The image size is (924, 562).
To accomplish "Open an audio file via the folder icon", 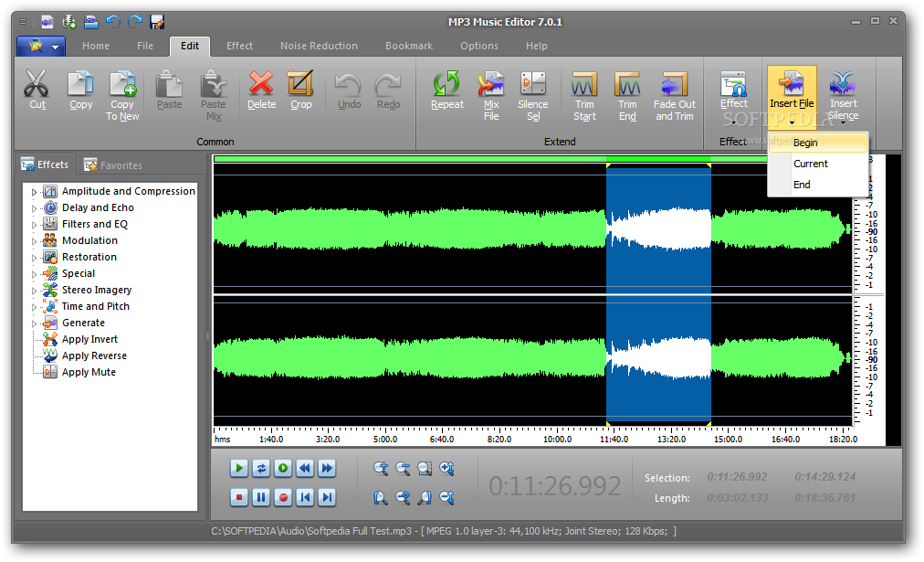I will pyautogui.click(x=90, y=23).
